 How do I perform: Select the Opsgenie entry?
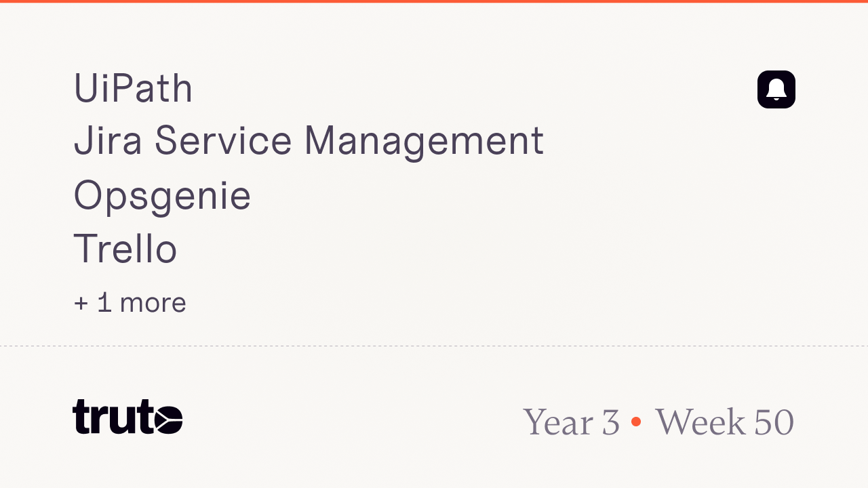pos(162,196)
